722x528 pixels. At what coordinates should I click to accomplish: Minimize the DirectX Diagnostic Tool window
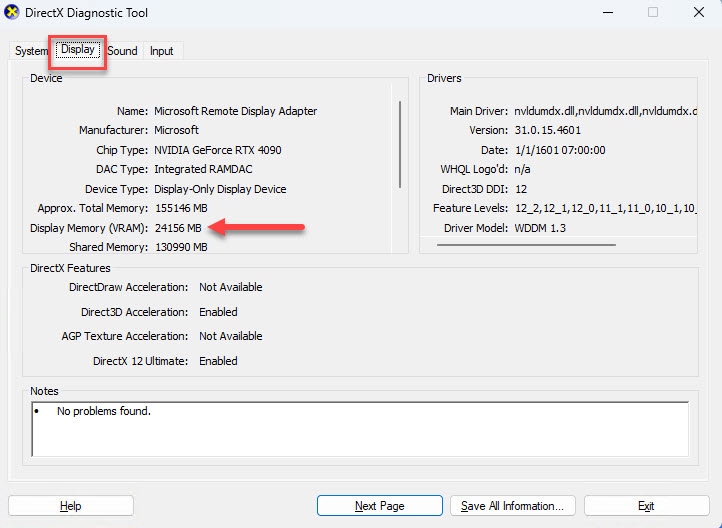(x=607, y=13)
